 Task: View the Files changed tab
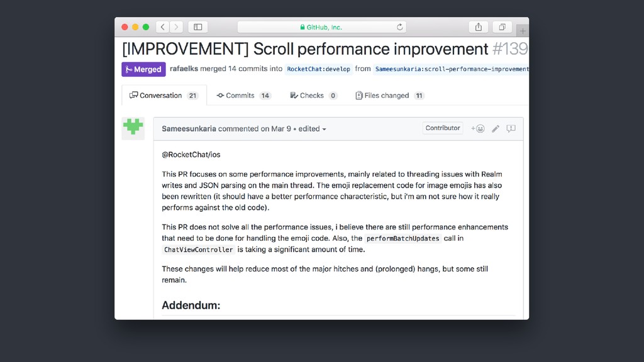(389, 96)
